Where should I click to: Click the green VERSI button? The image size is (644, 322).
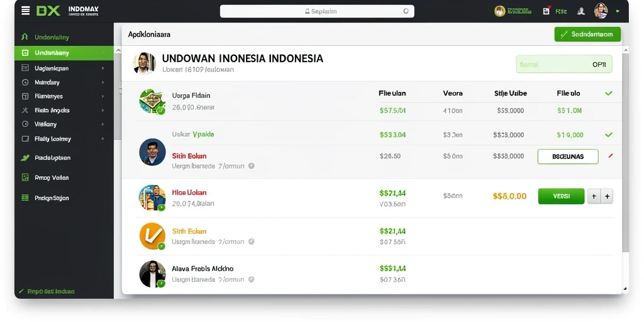point(561,196)
